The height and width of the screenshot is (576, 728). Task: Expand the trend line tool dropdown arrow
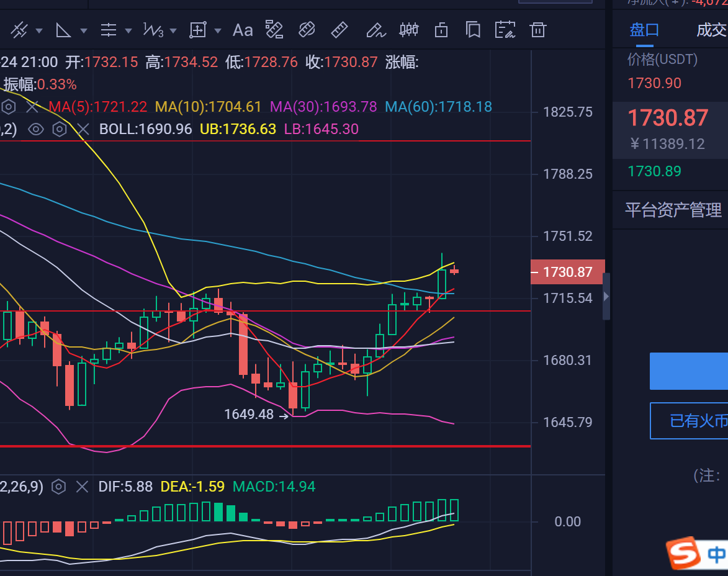39,30
